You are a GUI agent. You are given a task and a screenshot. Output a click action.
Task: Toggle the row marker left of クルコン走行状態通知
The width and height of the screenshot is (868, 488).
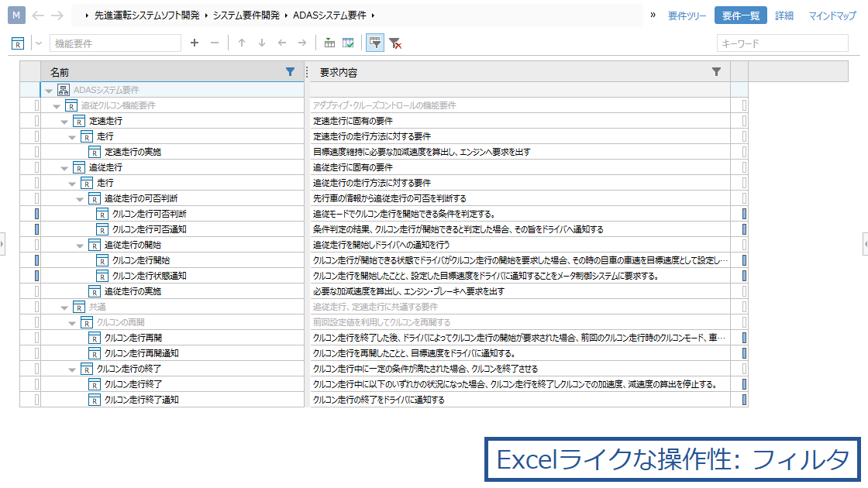pos(36,276)
